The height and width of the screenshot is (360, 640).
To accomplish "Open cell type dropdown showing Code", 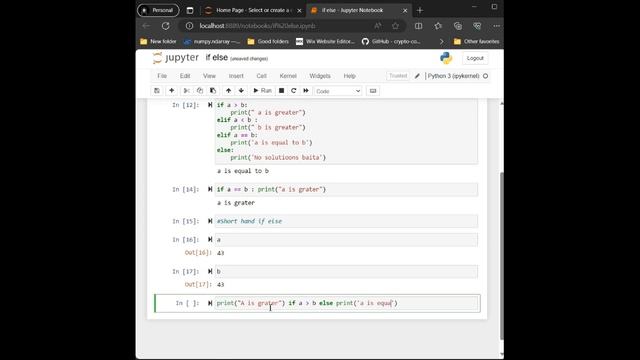I will 338,91.
